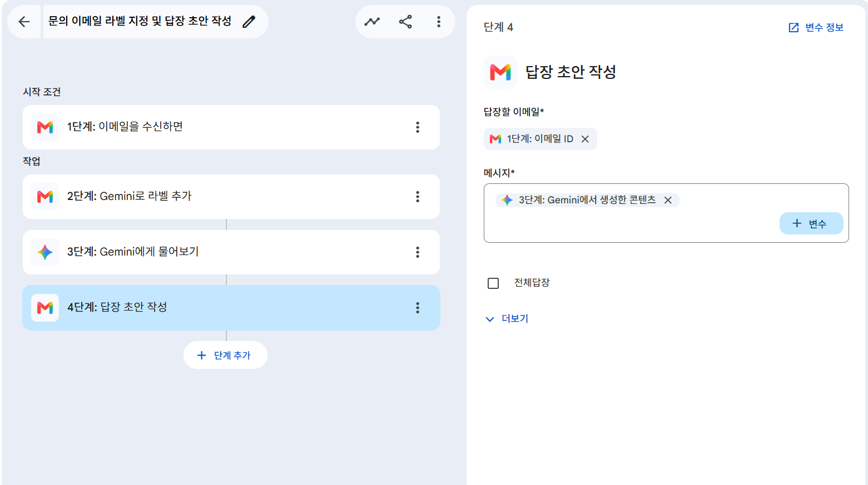Enable the 전체답장 checkbox
Image resolution: width=868 pixels, height=485 pixels.
[x=493, y=283]
